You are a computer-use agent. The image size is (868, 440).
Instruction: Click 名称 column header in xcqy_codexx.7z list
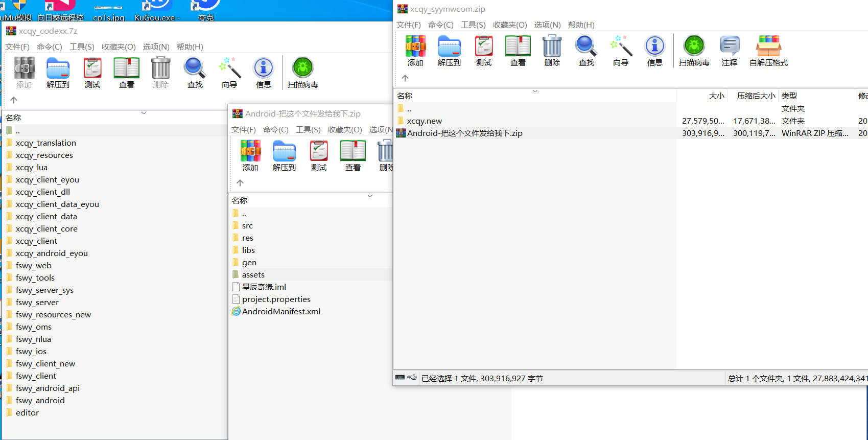tap(13, 118)
